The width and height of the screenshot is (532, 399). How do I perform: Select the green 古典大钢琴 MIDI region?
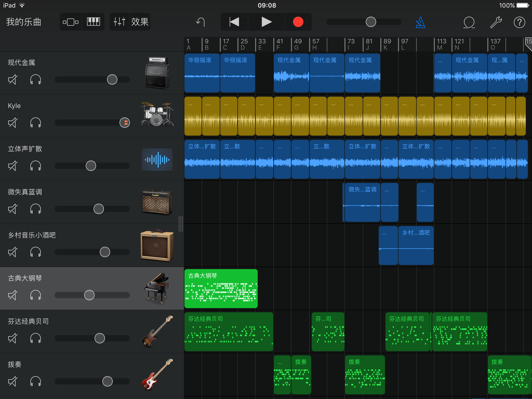coord(221,289)
